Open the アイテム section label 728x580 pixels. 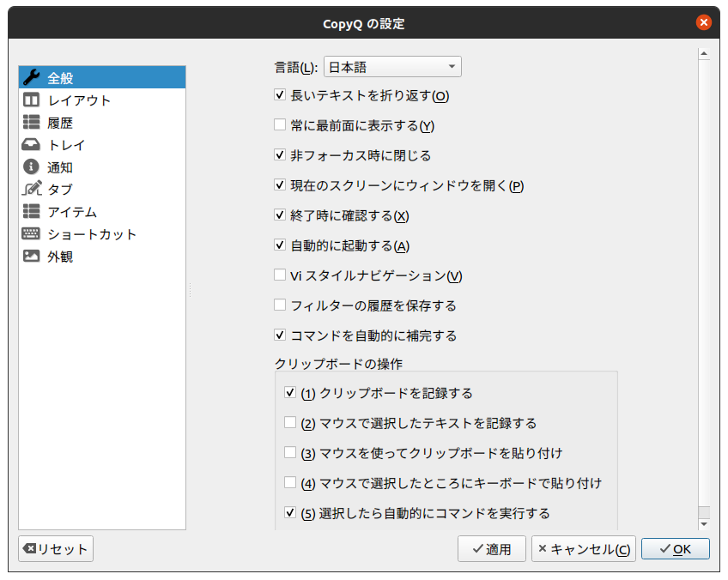[x=72, y=212]
